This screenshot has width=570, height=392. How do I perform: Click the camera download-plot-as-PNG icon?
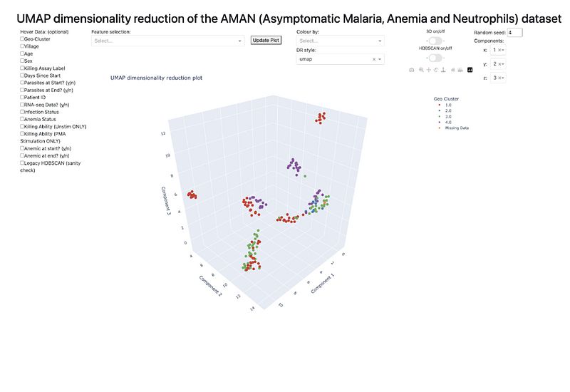point(412,70)
